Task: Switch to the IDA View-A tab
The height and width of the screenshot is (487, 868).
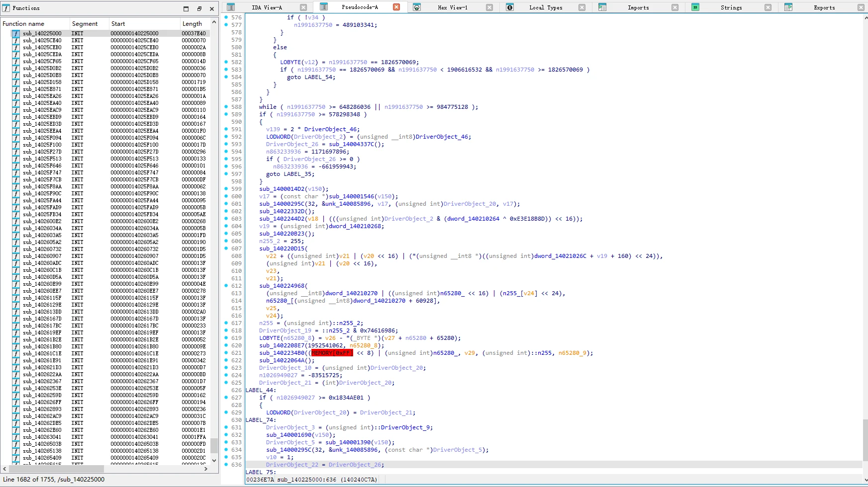Action: pos(267,7)
